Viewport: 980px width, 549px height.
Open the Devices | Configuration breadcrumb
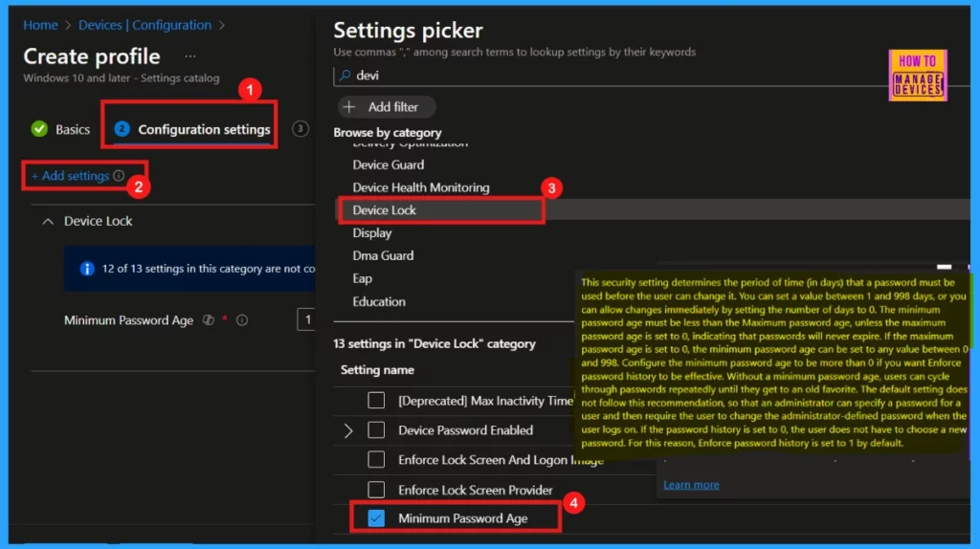pos(145,25)
